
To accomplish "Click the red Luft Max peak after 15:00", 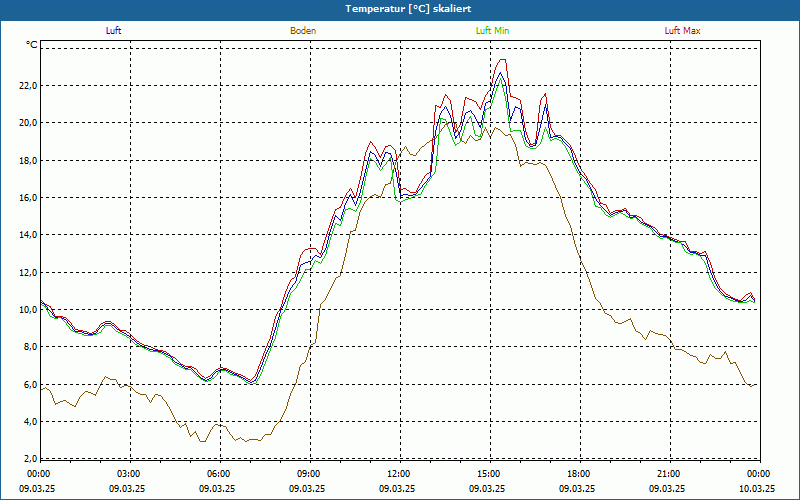I will (503, 60).
